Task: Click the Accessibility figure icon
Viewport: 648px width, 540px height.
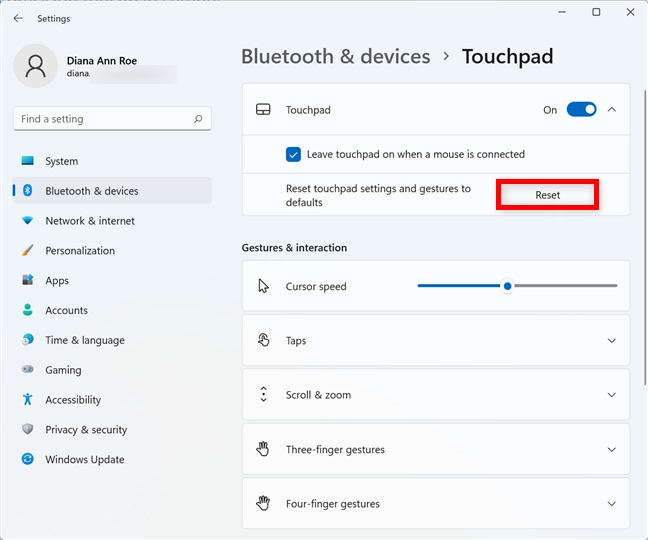Action: 28,399
